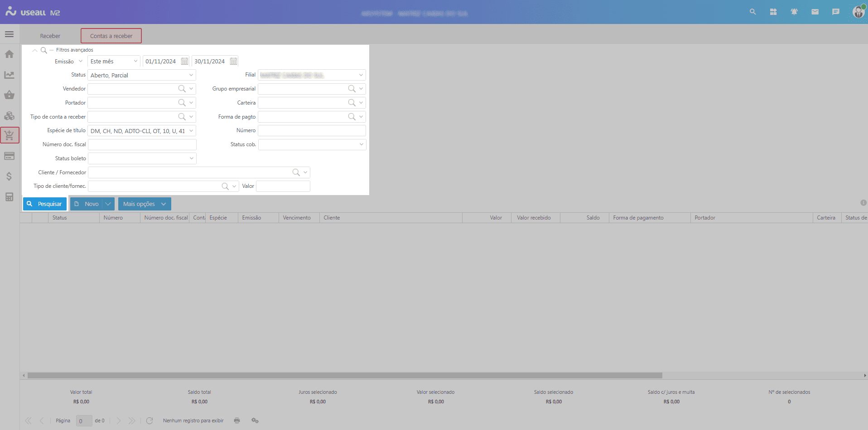Image resolution: width=868 pixels, height=430 pixels.
Task: Open the mail envelope icon
Action: (x=815, y=12)
